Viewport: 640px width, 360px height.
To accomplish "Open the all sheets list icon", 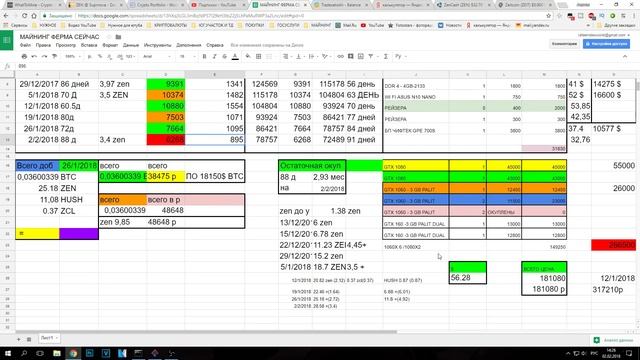I will 29,339.
